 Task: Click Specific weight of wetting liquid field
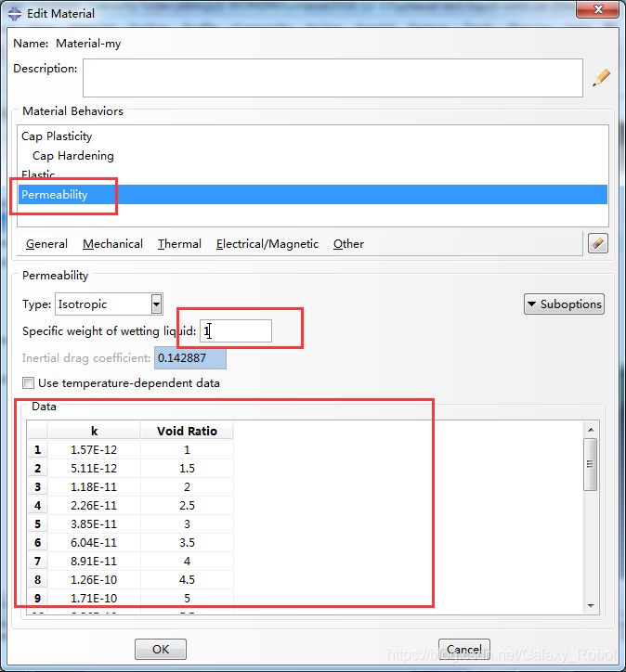click(x=235, y=330)
